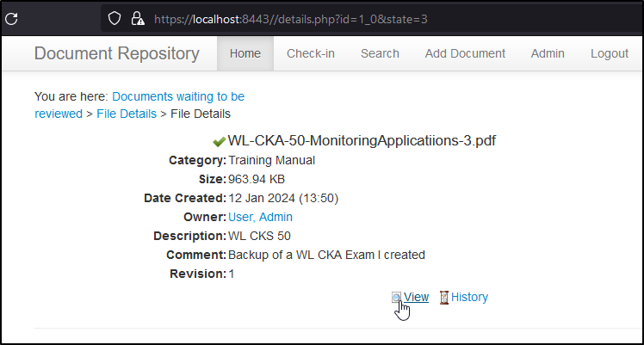Viewport: 644px width, 345px height.
Task: Open the Search page
Action: [x=380, y=53]
